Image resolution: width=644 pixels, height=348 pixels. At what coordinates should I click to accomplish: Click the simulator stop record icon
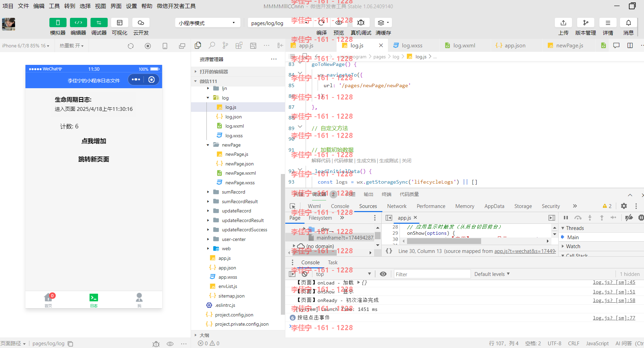tap(148, 46)
